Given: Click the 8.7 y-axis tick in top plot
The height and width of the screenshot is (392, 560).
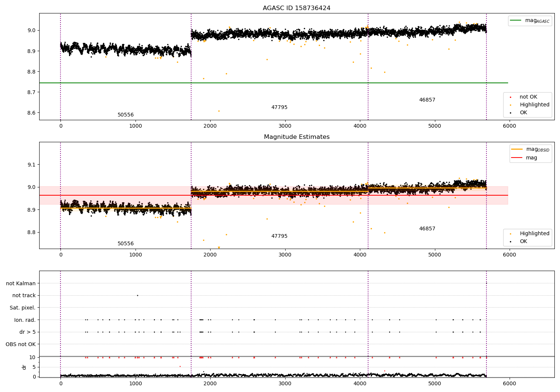Looking at the screenshot, I should point(31,92).
